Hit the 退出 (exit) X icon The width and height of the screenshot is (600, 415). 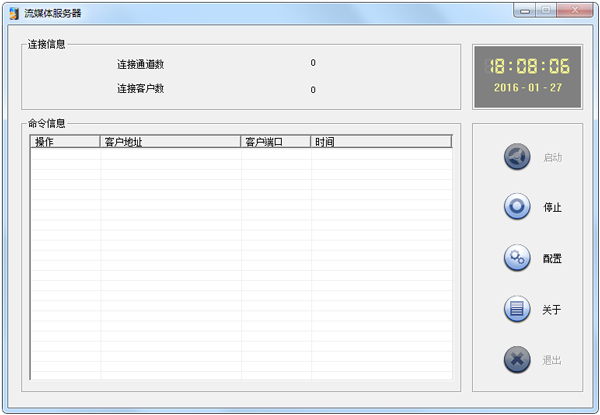tap(517, 360)
